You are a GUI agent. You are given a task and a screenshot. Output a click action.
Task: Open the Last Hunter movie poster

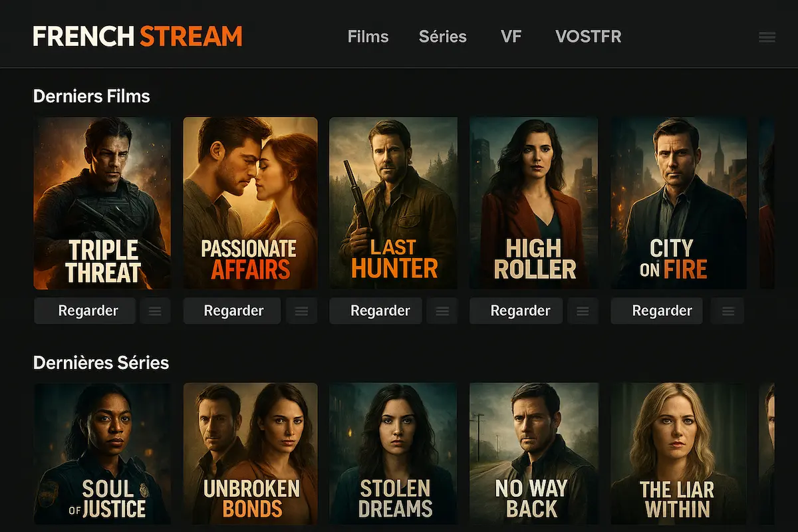(394, 203)
